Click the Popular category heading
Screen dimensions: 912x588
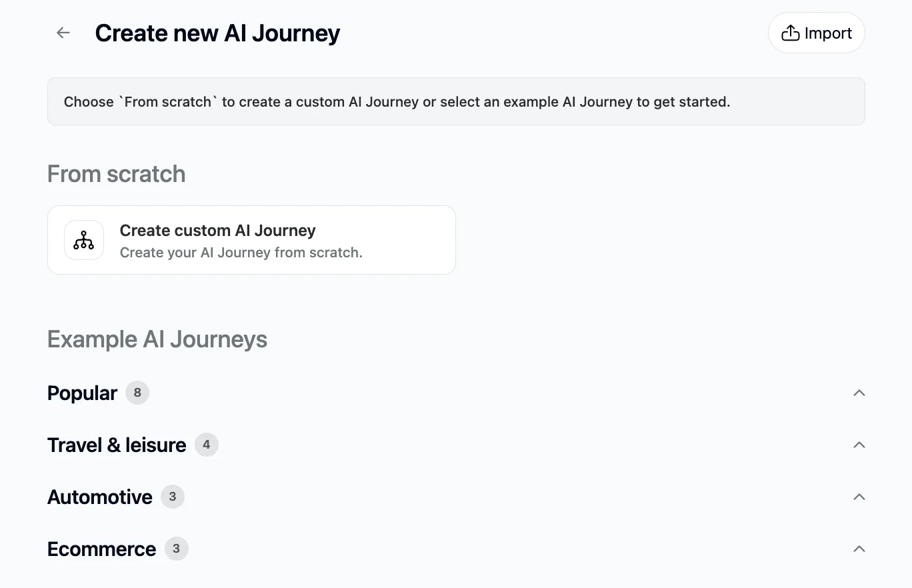[x=83, y=393]
